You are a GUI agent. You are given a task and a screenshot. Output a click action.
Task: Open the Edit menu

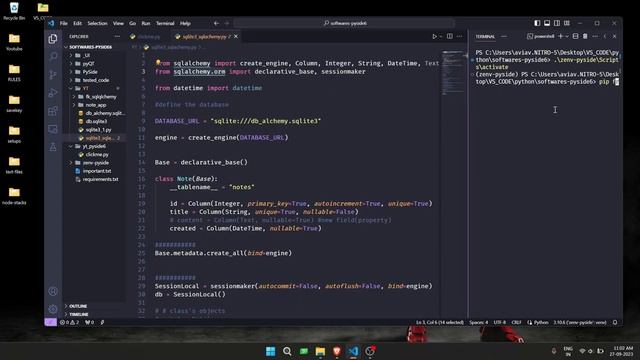tap(78, 23)
